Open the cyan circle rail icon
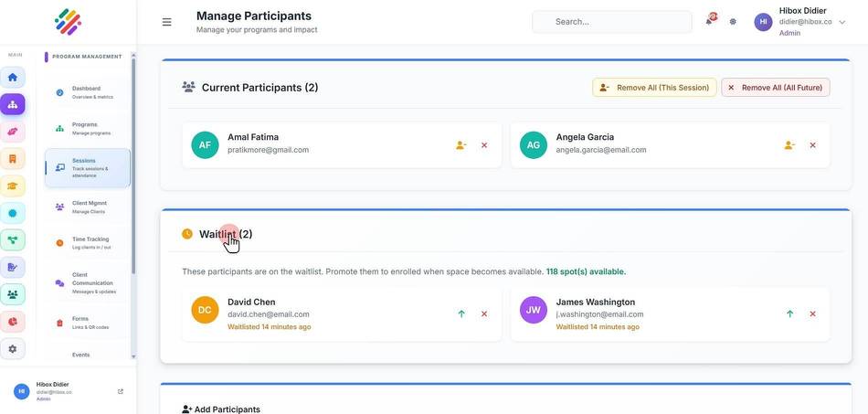Image resolution: width=868 pixels, height=414 pixels. coord(12,213)
